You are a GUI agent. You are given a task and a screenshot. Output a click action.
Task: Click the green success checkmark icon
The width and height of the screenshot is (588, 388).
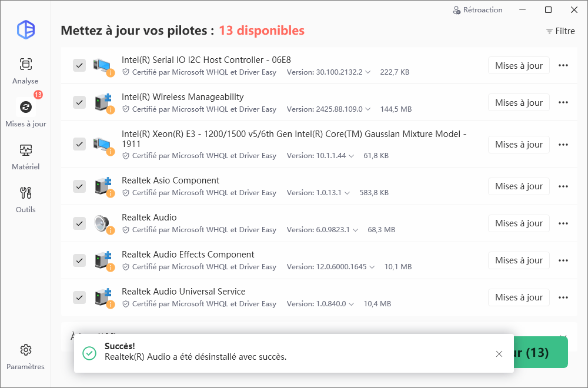[89, 353]
